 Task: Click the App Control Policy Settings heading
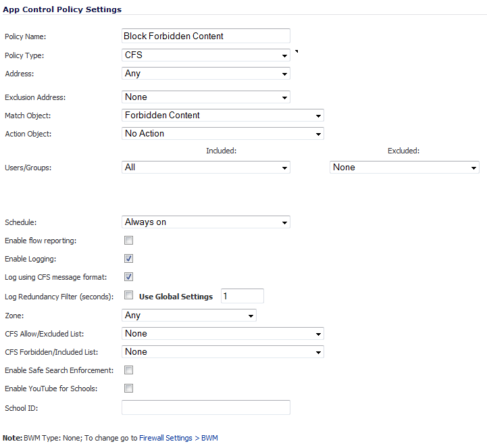pos(62,9)
